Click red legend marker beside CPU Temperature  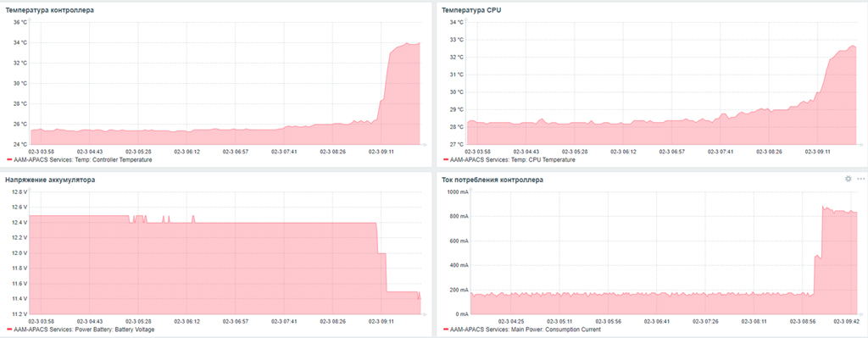[445, 160]
